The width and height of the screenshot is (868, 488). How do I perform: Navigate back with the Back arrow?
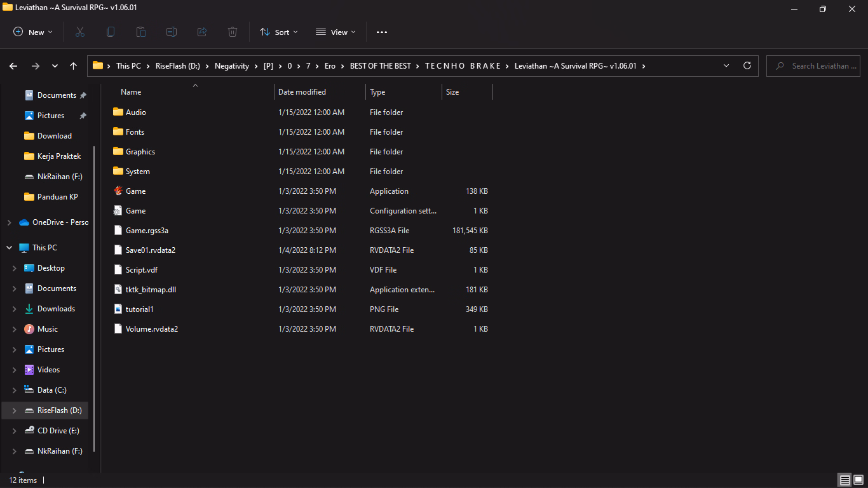click(x=13, y=66)
